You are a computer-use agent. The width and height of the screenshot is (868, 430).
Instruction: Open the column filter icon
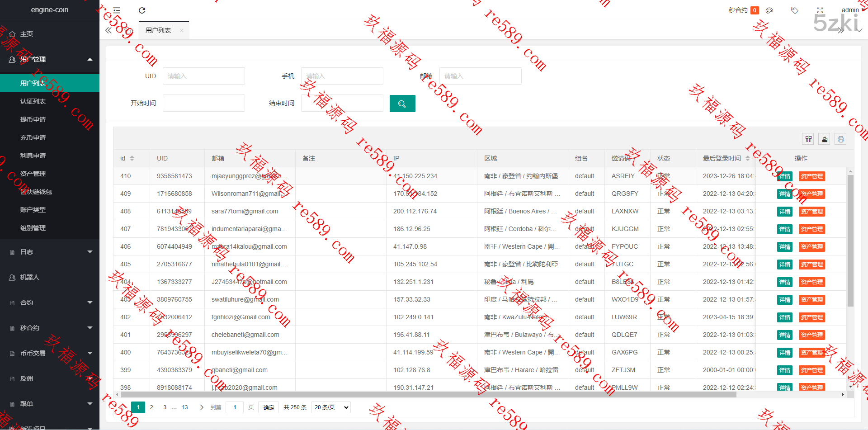(808, 139)
